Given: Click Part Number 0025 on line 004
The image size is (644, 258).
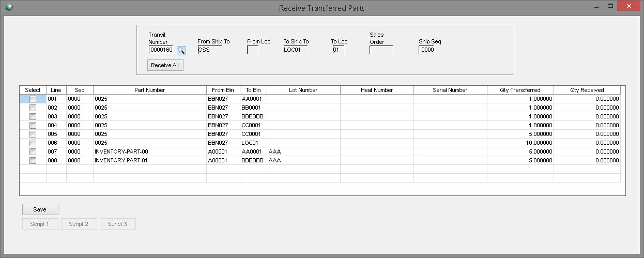Looking at the screenshot, I should click(x=149, y=126).
